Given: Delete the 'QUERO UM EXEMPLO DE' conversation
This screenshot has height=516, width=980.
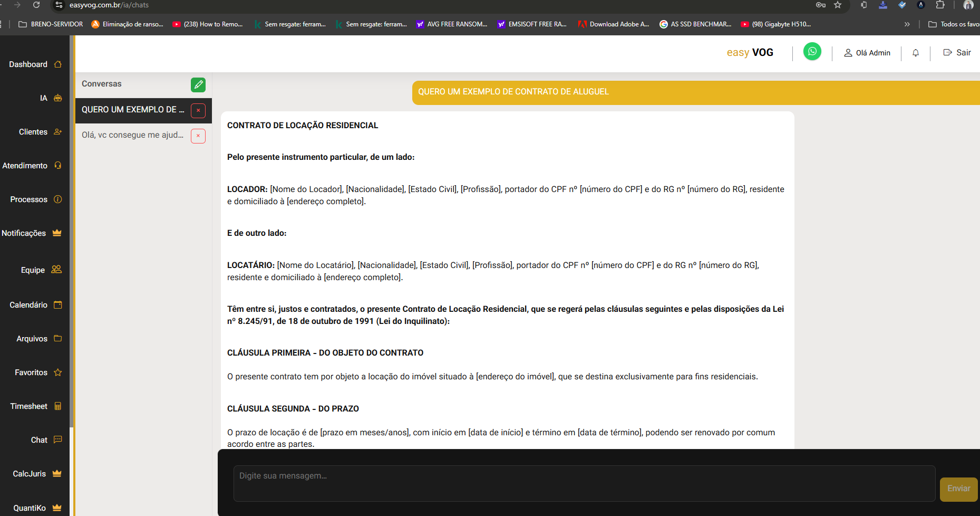Looking at the screenshot, I should (198, 110).
